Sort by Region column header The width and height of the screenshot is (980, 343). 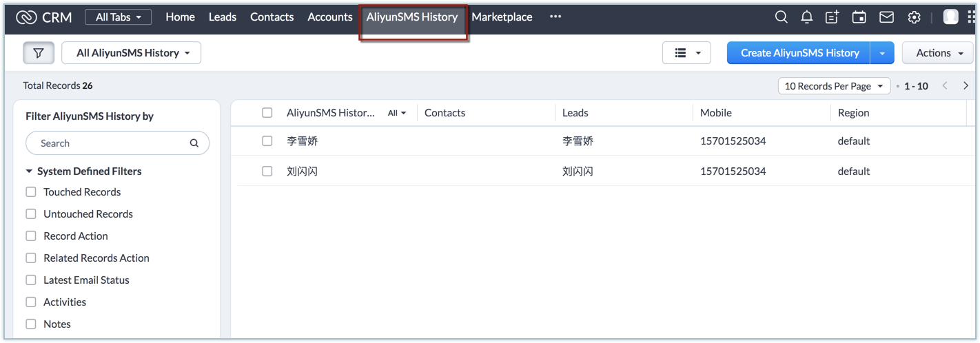853,113
